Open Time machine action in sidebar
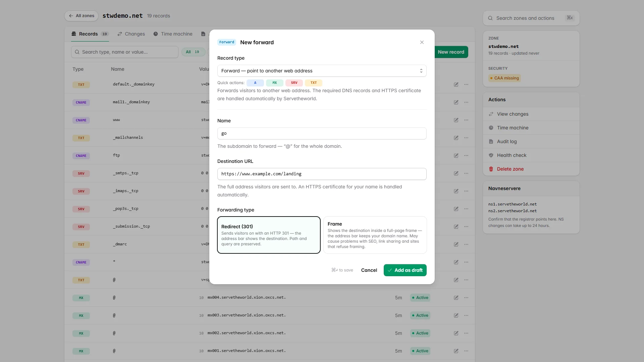Image resolution: width=644 pixels, height=362 pixels. click(x=531, y=128)
